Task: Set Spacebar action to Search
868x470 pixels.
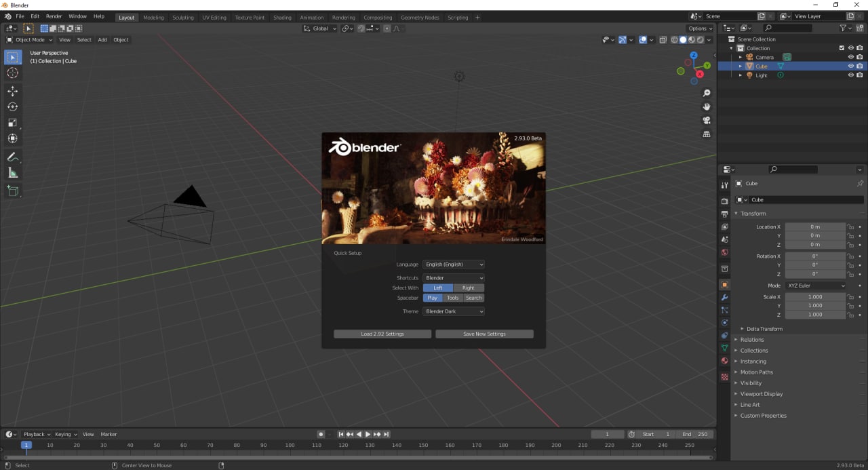Action: pyautogui.click(x=473, y=298)
